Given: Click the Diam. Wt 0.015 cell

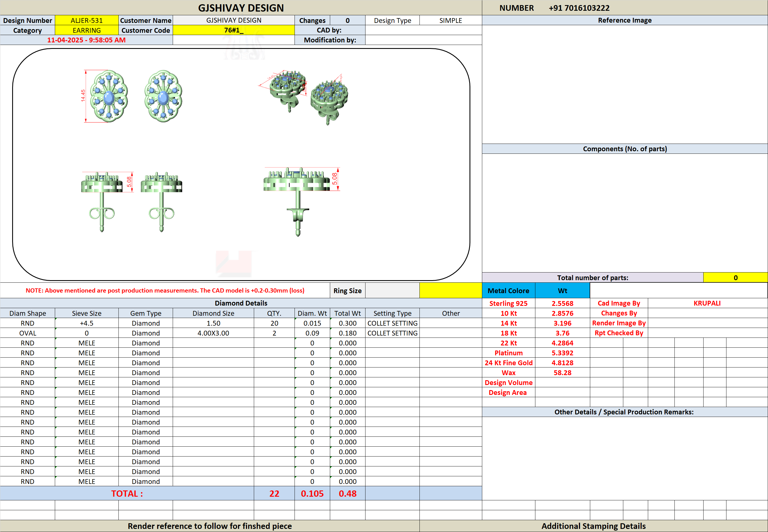Looking at the screenshot, I should point(312,323).
